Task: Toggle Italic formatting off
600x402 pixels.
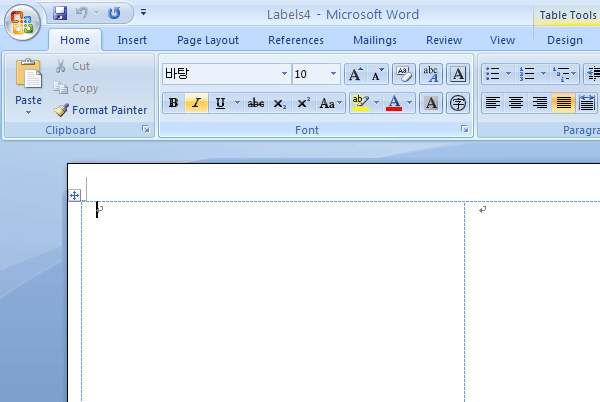Action: click(x=196, y=103)
